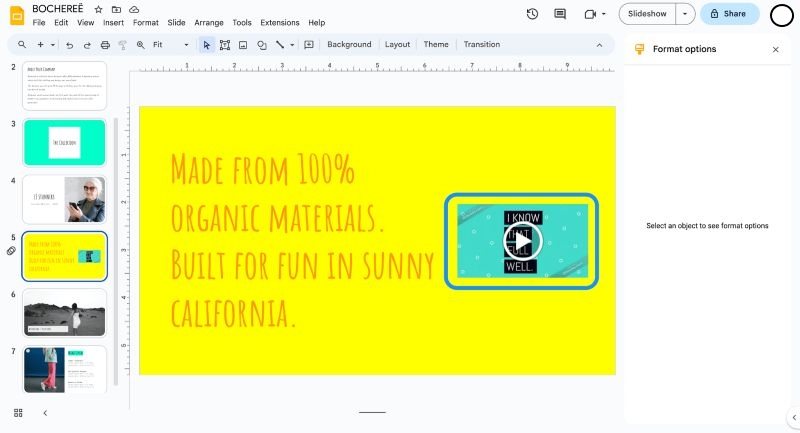Viewport: 800px width, 433px height.
Task: Click the 'Made from 100% organic materials' text
Action: [278, 194]
